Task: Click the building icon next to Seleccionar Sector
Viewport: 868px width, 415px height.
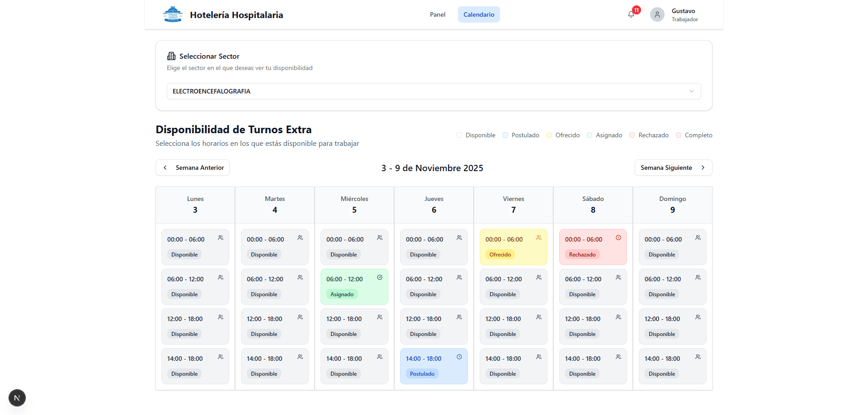Action: click(x=171, y=56)
